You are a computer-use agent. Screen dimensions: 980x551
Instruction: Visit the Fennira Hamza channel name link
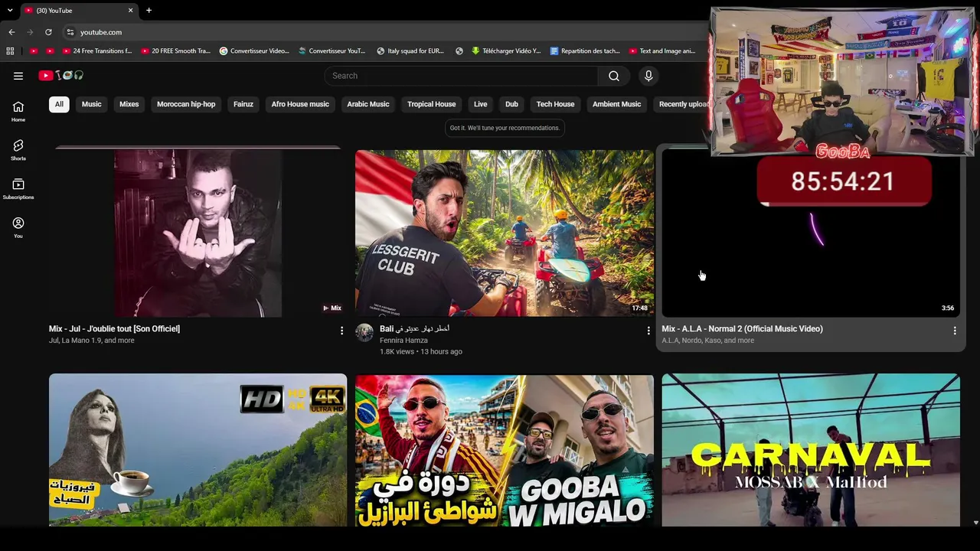(403, 341)
